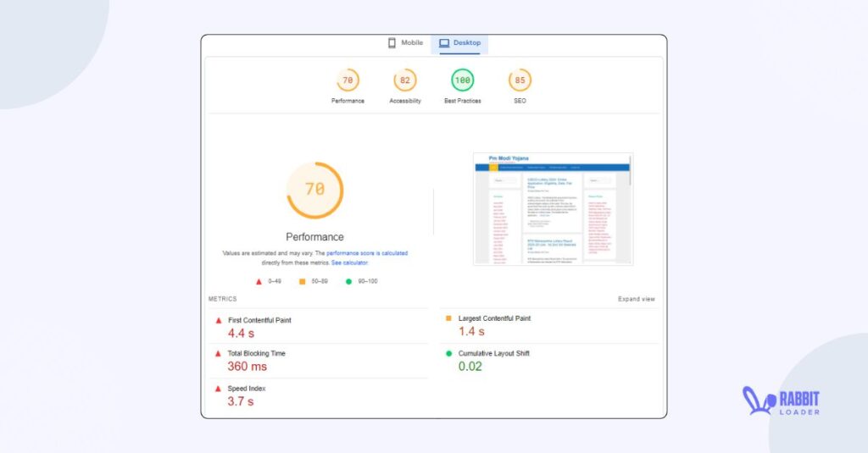The height and width of the screenshot is (453, 868).
Task: Open the Accessibility score gauge 82
Action: click(x=405, y=80)
